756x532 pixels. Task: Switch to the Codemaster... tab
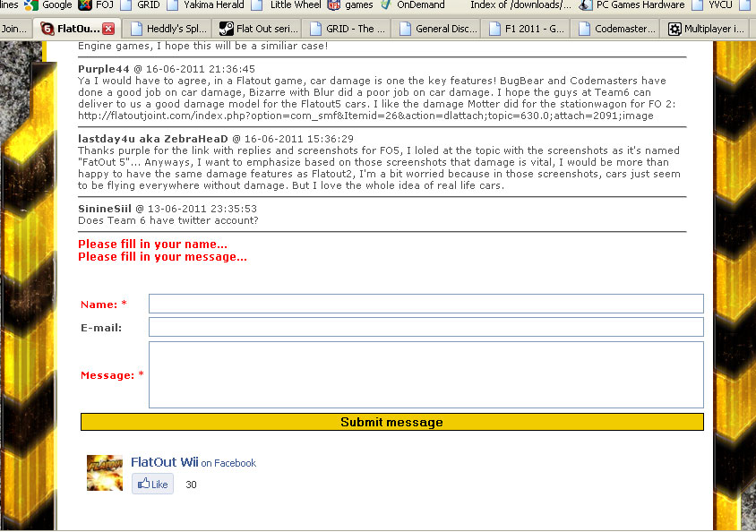point(617,29)
